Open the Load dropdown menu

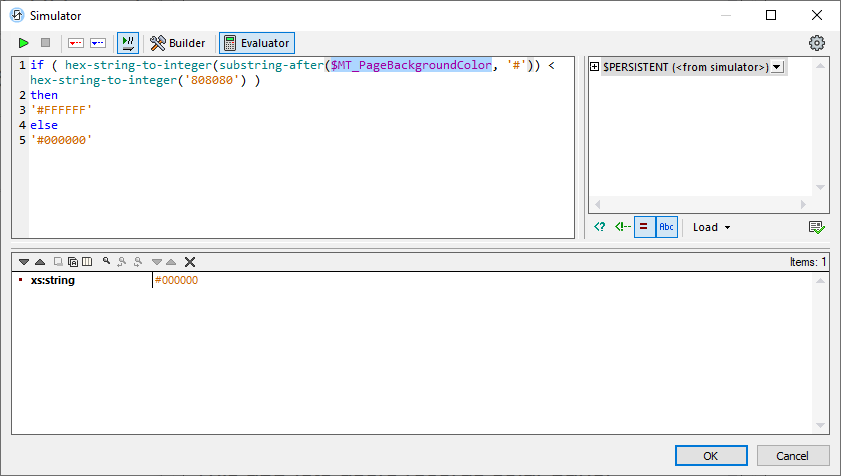click(711, 227)
